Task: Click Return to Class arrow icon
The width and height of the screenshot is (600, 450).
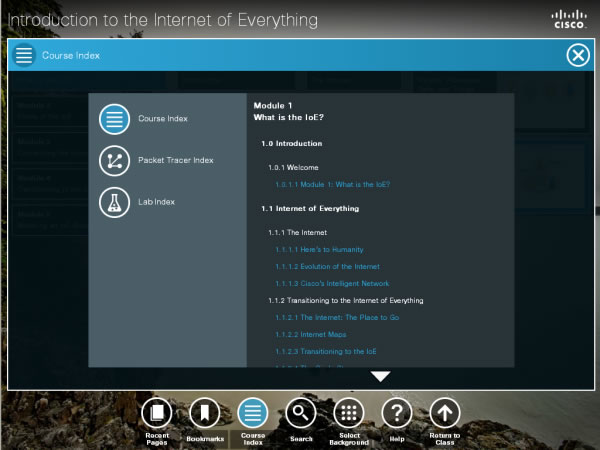Action: point(445,412)
